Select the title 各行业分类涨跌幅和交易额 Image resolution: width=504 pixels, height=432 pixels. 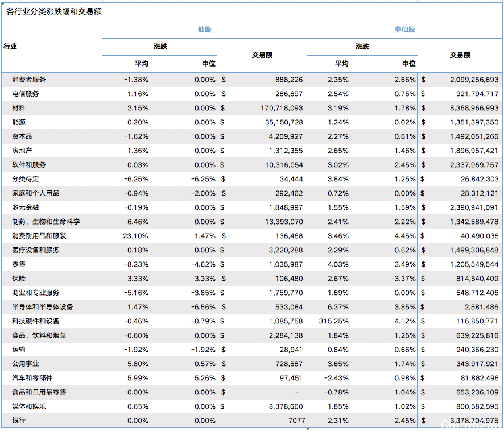tap(54, 11)
